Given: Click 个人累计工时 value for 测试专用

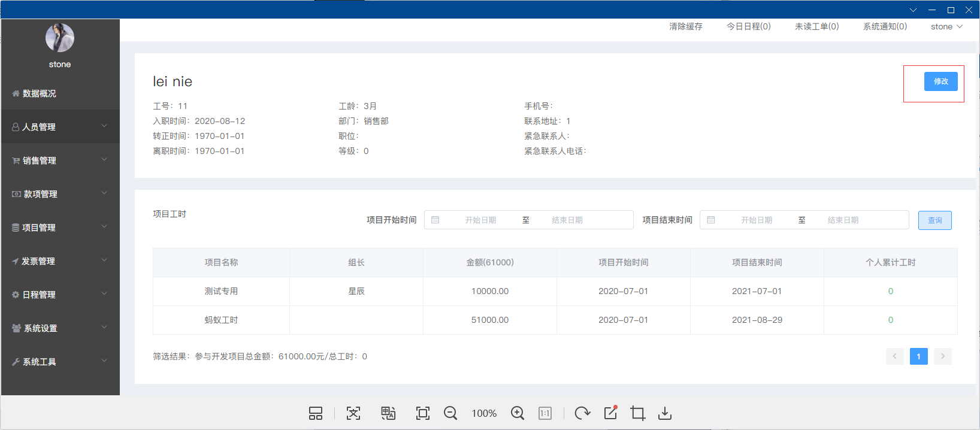Looking at the screenshot, I should (891, 291).
